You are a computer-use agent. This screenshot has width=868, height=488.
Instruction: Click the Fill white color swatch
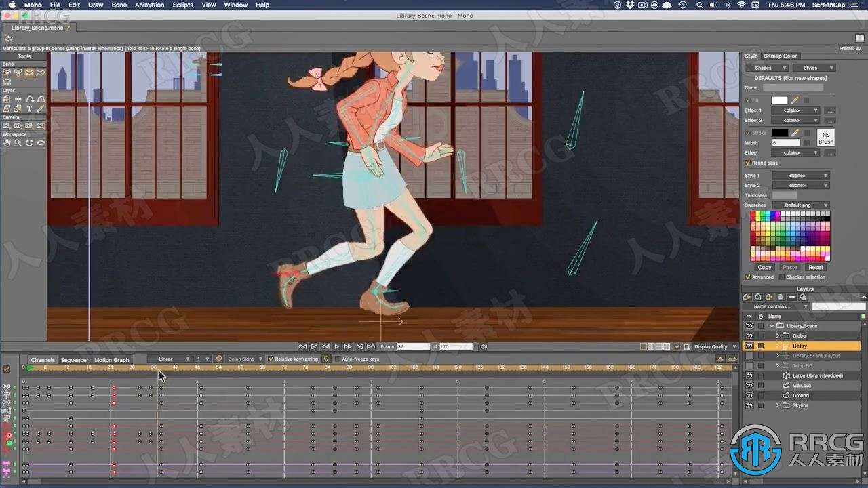(x=780, y=100)
